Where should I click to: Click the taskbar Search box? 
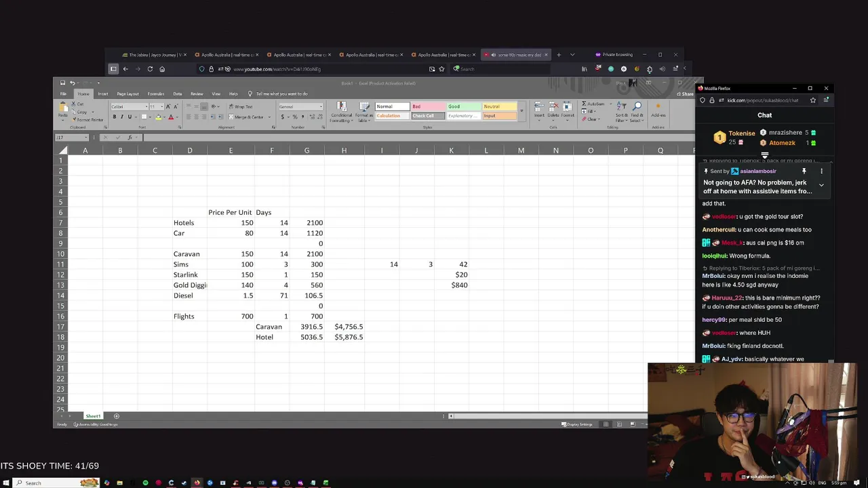[x=56, y=483]
